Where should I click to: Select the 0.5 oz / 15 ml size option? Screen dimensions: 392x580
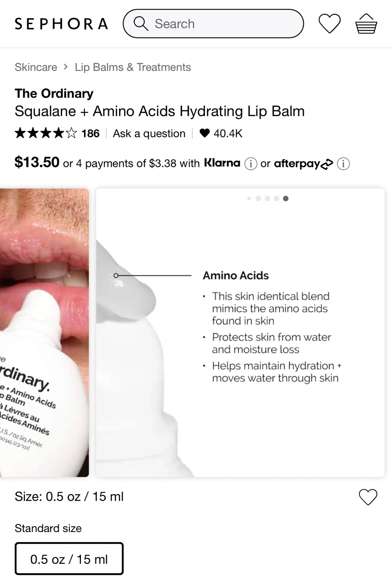pyautogui.click(x=69, y=559)
